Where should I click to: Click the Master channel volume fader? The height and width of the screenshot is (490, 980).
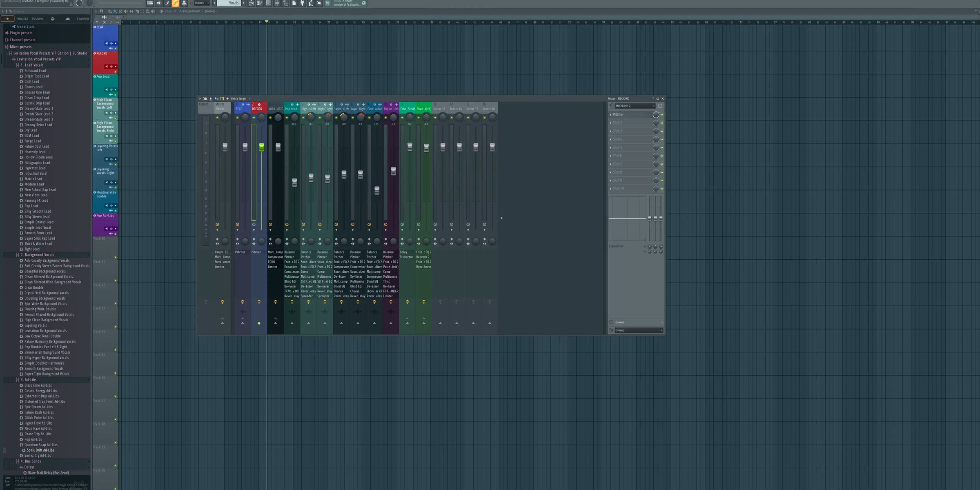225,147
